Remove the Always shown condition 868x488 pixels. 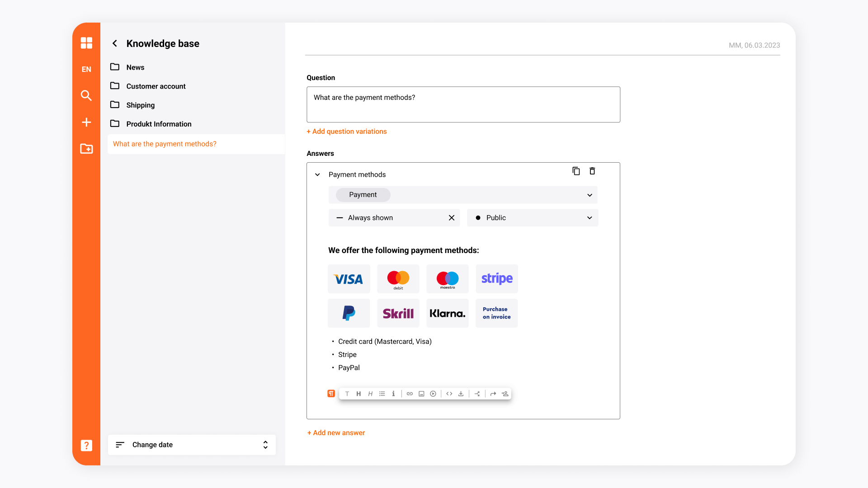(x=452, y=218)
